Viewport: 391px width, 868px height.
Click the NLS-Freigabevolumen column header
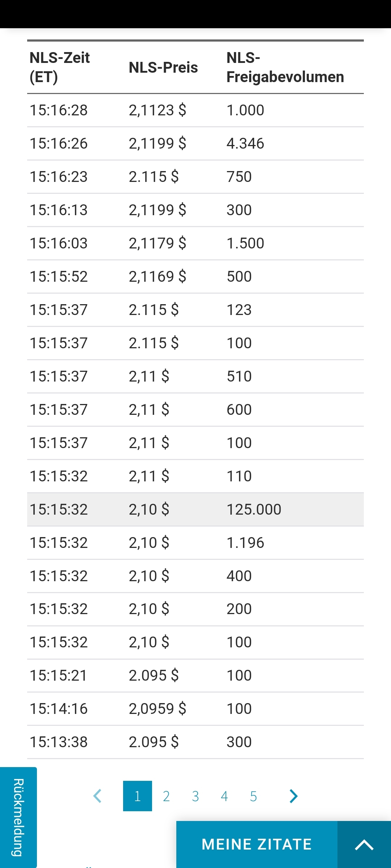pyautogui.click(x=285, y=67)
